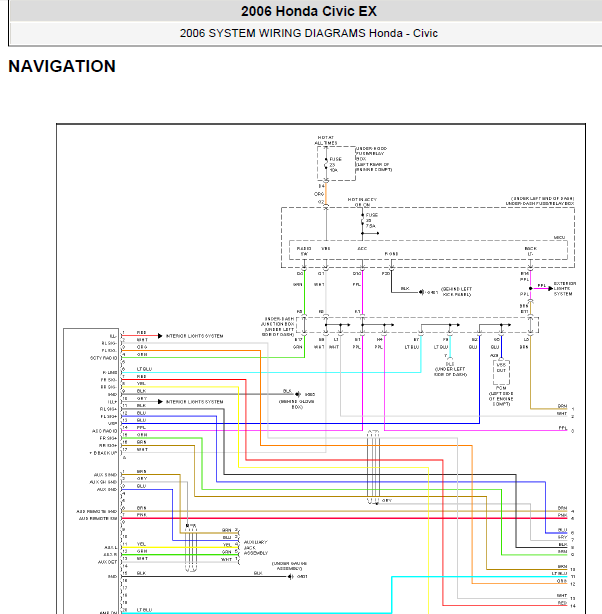The image size is (602, 614).
Task: Click the 'UNDER-HOOD FUSE/RELAY BOX' label
Action: click(x=371, y=154)
